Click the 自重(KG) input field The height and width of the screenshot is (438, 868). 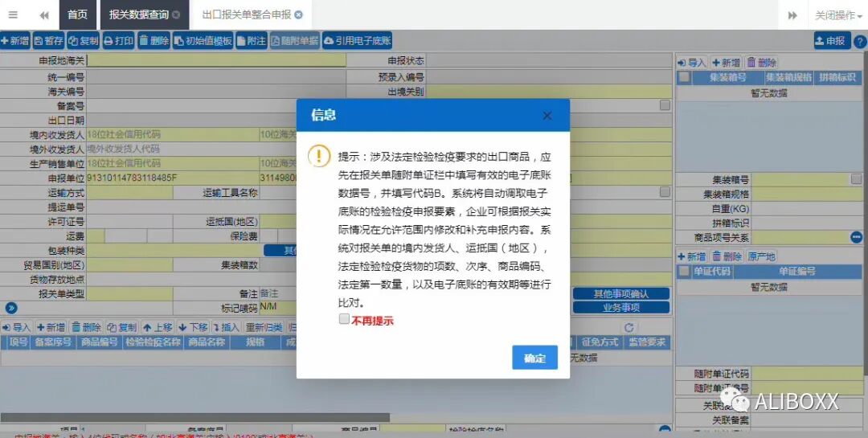[x=807, y=209]
